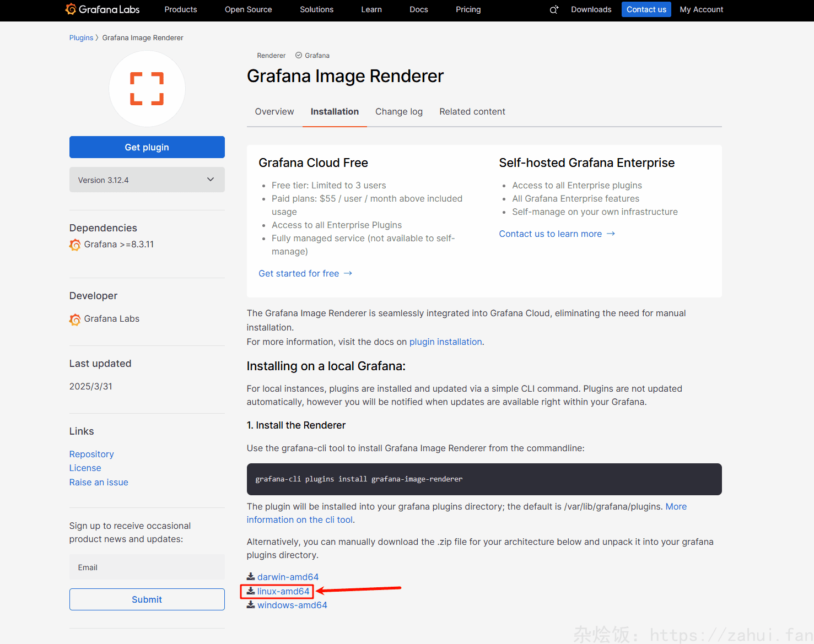The image size is (814, 644).
Task: Open the Repository link under Links
Action: tap(91, 454)
